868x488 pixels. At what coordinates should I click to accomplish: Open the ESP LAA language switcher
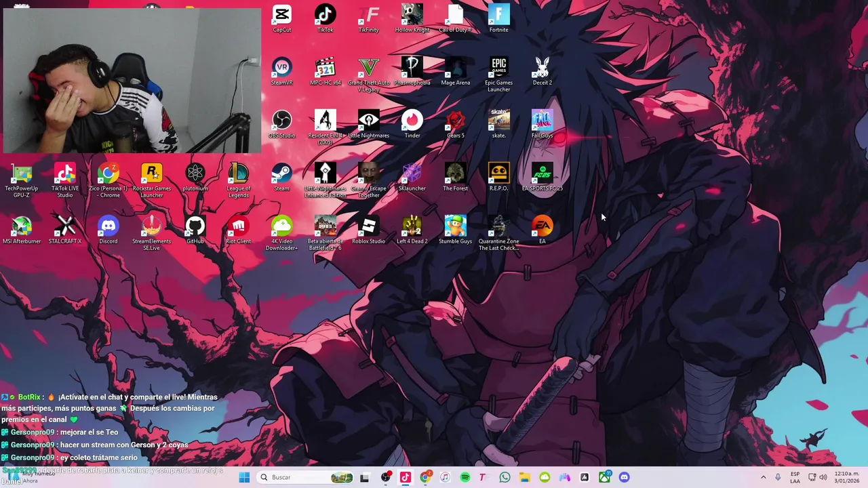pyautogui.click(x=795, y=477)
